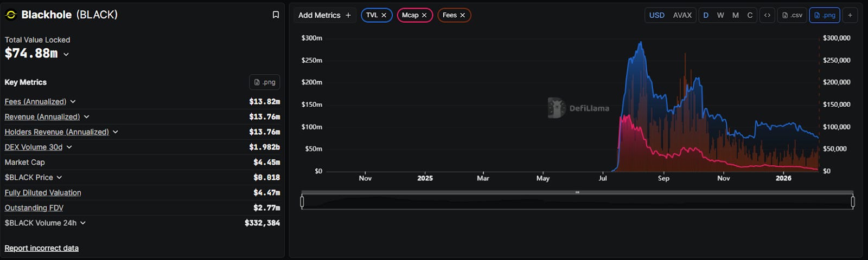Expand Revenue (Annualized) row
Screen dimensions: 868x260
point(86,117)
